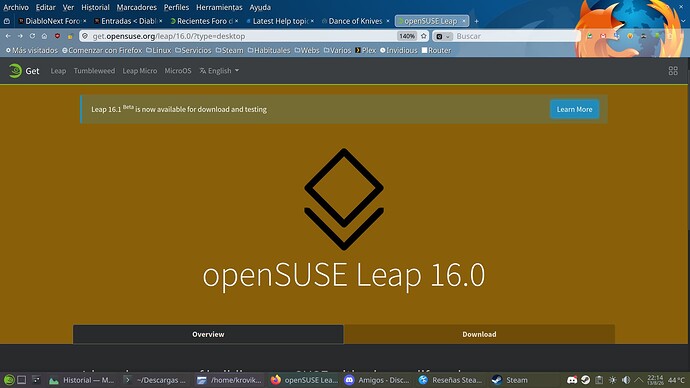690x388 pixels.
Task: Open the brightness tray icon
Action: pyautogui.click(x=613, y=380)
